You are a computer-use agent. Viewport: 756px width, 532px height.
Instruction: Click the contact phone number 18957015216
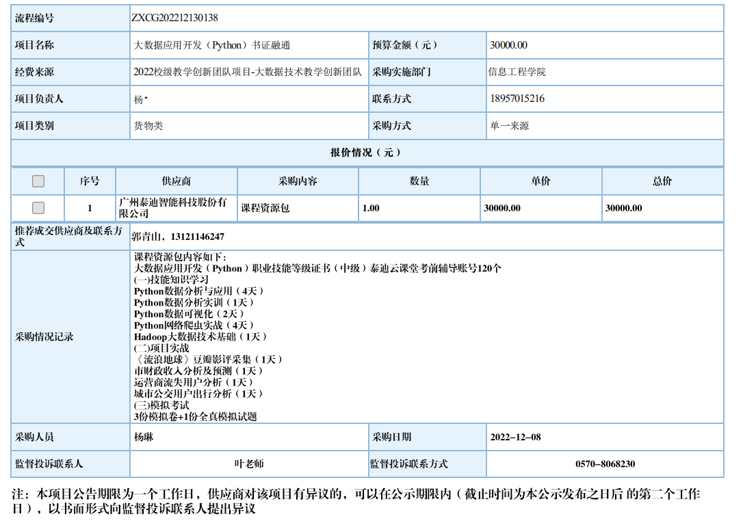pos(517,98)
